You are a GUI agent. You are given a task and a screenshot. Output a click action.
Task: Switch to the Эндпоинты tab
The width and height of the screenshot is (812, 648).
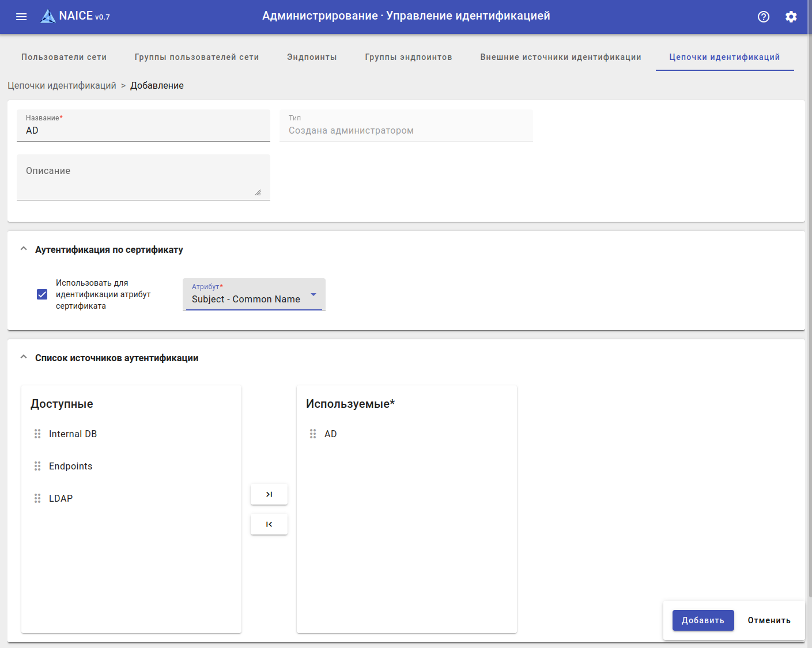tap(312, 57)
